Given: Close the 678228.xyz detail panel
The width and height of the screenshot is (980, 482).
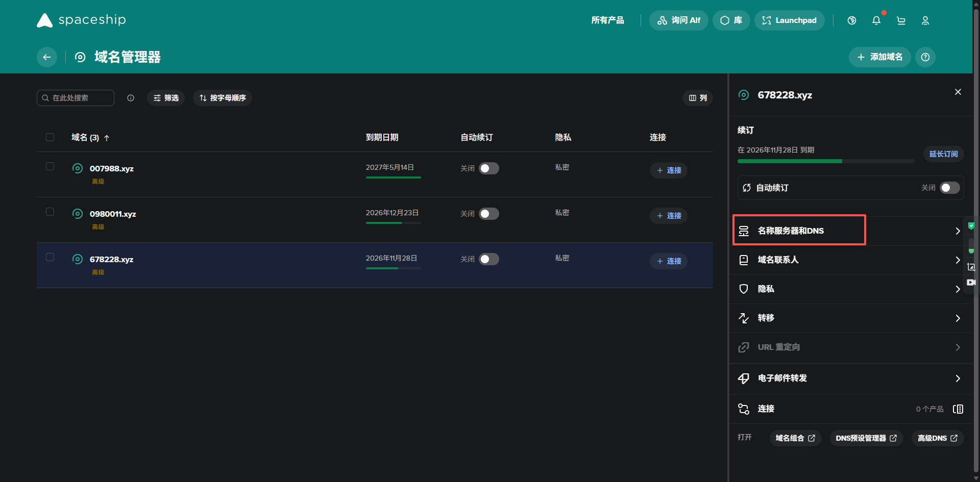Looking at the screenshot, I should (x=958, y=92).
